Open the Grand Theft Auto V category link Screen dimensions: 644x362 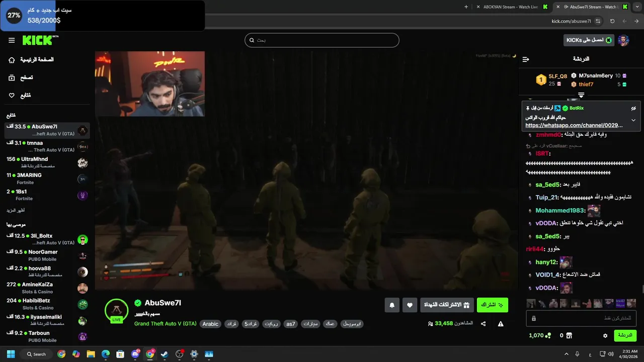(x=165, y=324)
